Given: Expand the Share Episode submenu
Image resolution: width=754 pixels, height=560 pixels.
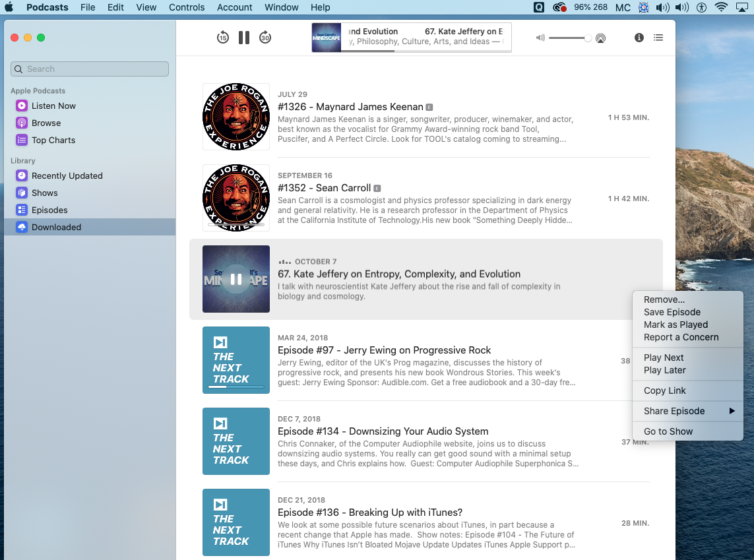Looking at the screenshot, I should 687,411.
